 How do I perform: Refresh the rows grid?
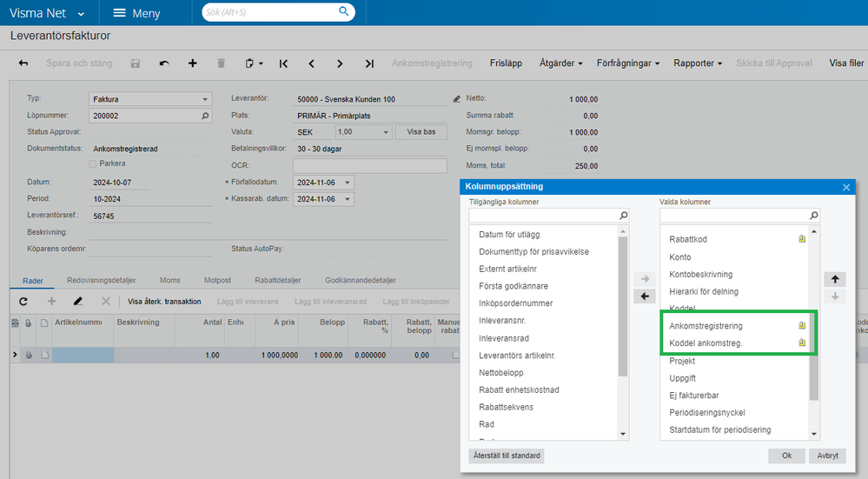click(x=23, y=301)
